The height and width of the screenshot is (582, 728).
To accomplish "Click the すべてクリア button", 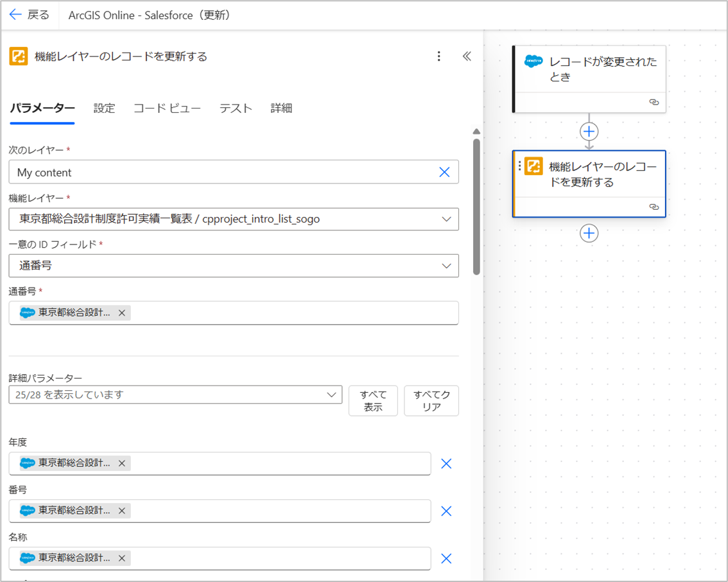I will click(x=431, y=400).
